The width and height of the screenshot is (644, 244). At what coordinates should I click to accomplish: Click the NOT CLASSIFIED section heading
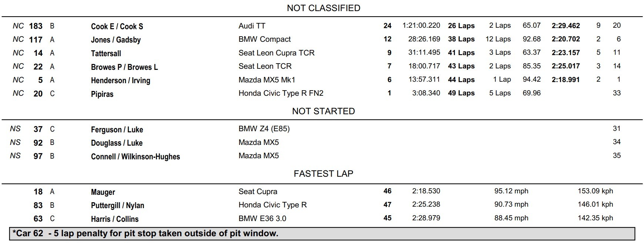323,8
